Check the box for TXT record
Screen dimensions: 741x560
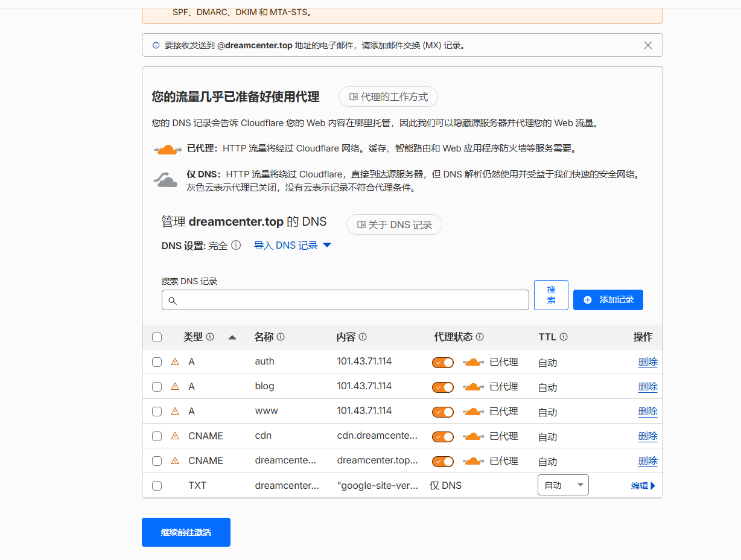157,486
